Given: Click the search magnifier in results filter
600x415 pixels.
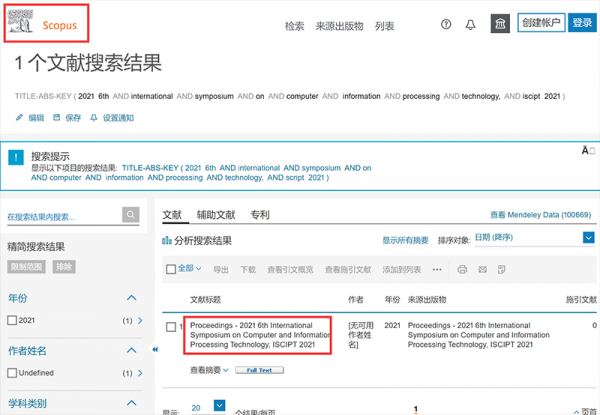Looking at the screenshot, I should tap(131, 215).
